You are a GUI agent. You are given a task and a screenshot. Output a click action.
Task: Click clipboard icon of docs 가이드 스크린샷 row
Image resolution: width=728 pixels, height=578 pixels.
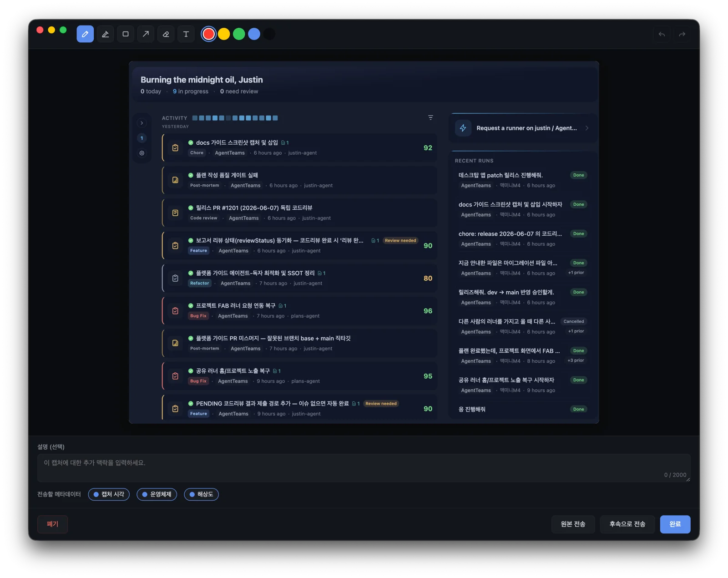[175, 148]
